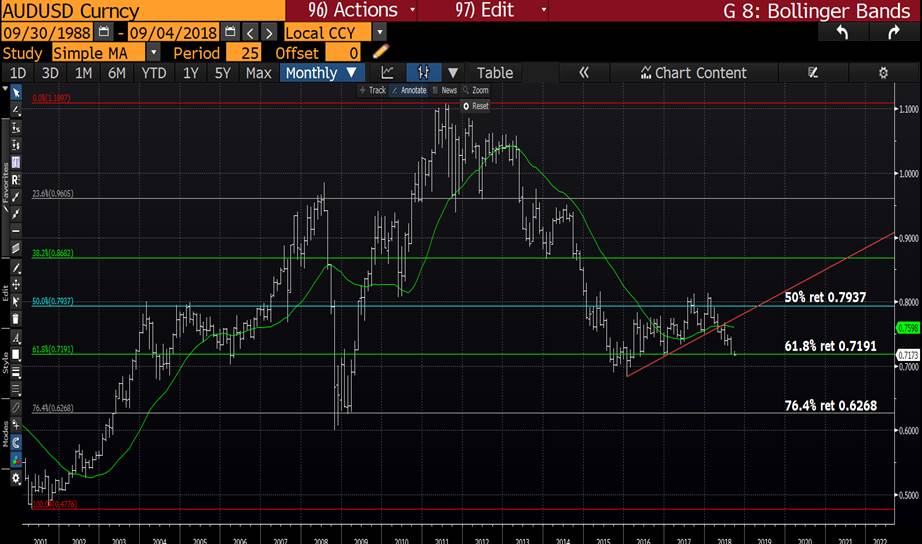Select the parallel channel tool
The height and width of the screenshot is (544, 922).
16,248
